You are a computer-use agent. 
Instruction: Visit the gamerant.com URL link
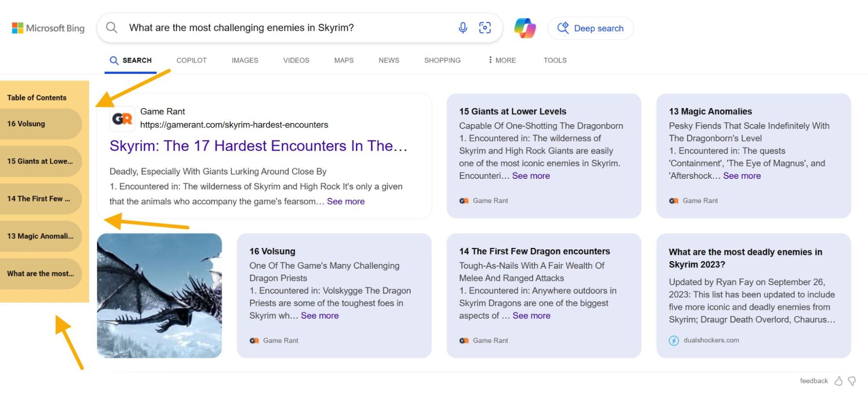click(x=234, y=125)
